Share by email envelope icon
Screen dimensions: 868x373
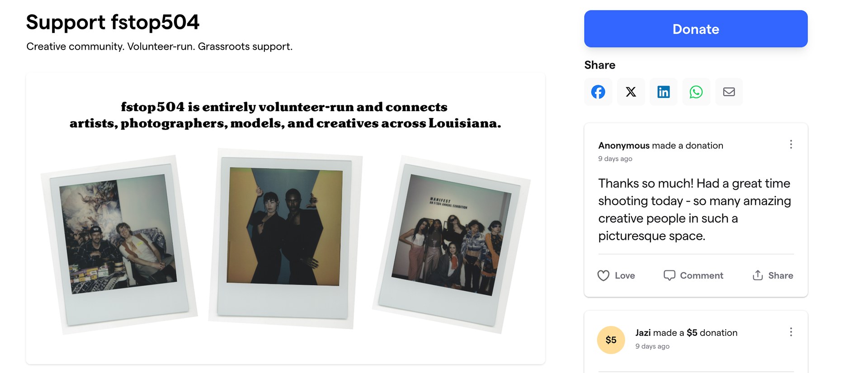[x=729, y=92]
